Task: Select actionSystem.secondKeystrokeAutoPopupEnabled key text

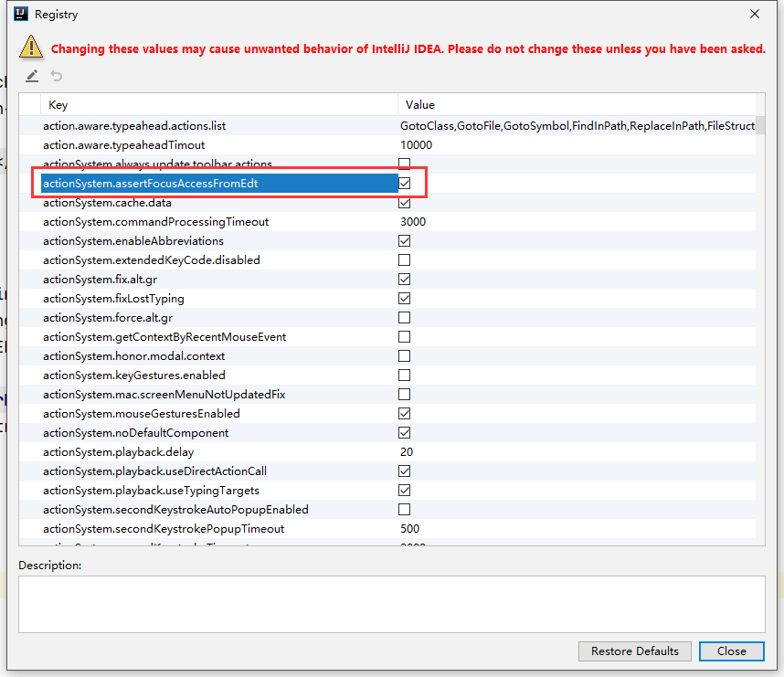Action: pyautogui.click(x=175, y=510)
